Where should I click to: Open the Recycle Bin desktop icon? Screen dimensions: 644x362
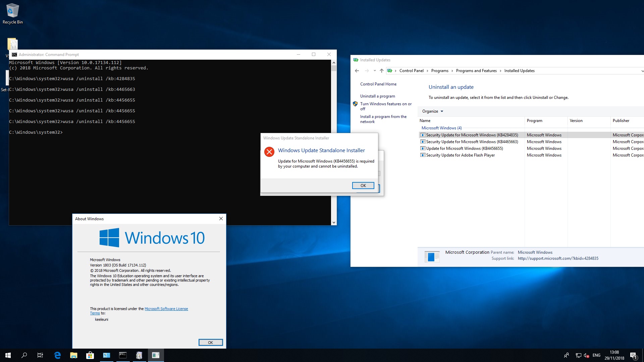(13, 14)
